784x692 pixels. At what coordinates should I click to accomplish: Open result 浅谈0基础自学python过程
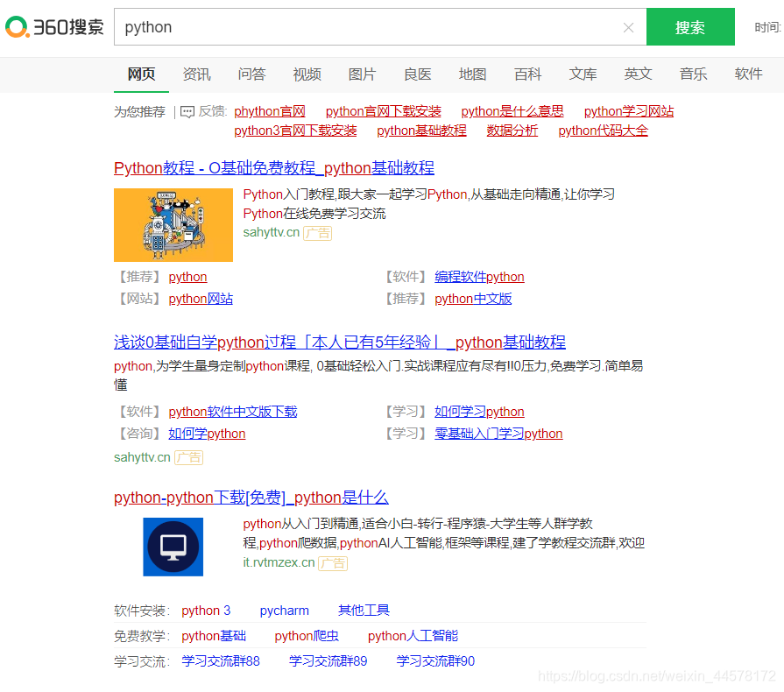pyautogui.click(x=340, y=342)
